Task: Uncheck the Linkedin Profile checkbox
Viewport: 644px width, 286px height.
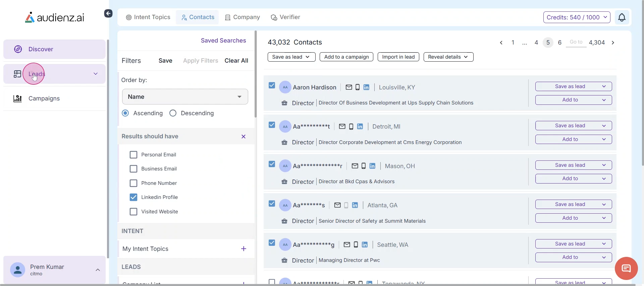Action: tap(133, 197)
